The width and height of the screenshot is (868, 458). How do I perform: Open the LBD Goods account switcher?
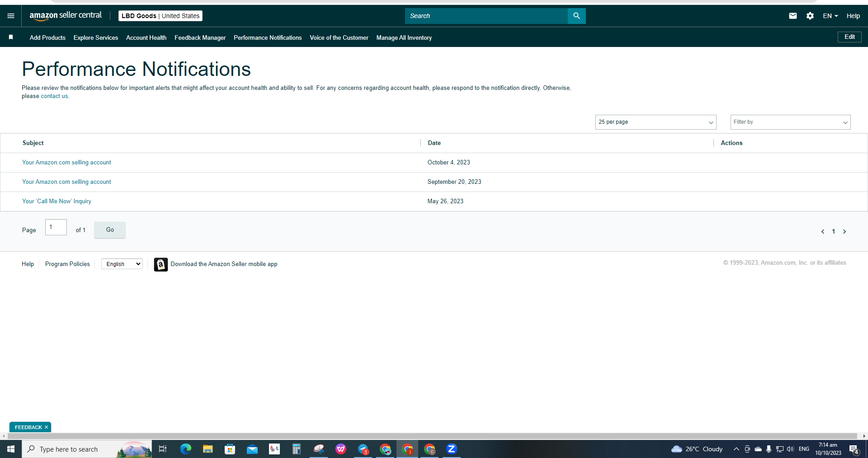pos(160,16)
